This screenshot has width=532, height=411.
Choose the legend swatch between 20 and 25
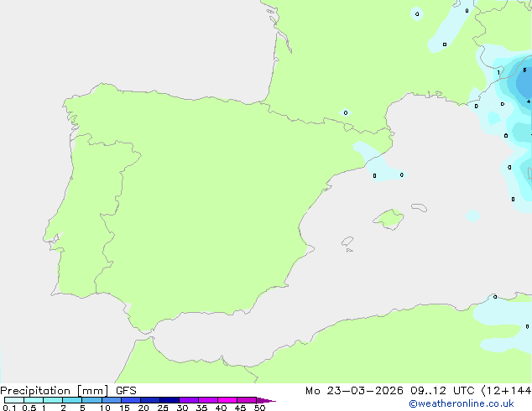tap(150, 400)
